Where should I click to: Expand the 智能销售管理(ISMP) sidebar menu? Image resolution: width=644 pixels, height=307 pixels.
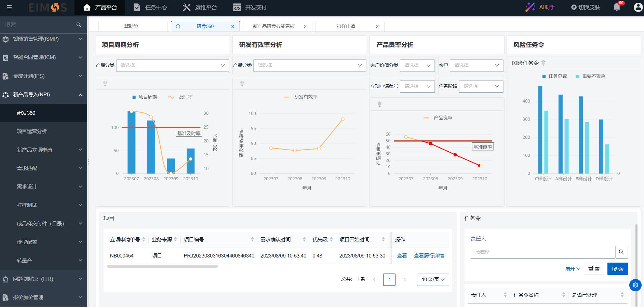(x=43, y=39)
